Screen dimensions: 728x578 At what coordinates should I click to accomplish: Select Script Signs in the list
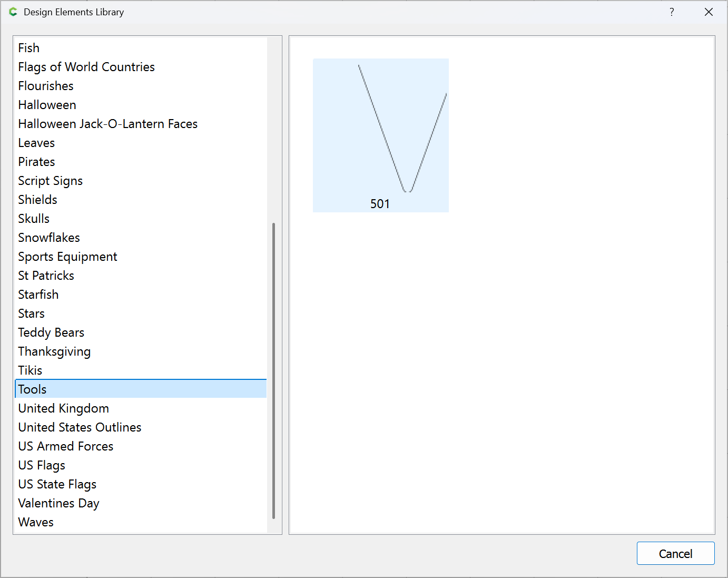(x=51, y=181)
